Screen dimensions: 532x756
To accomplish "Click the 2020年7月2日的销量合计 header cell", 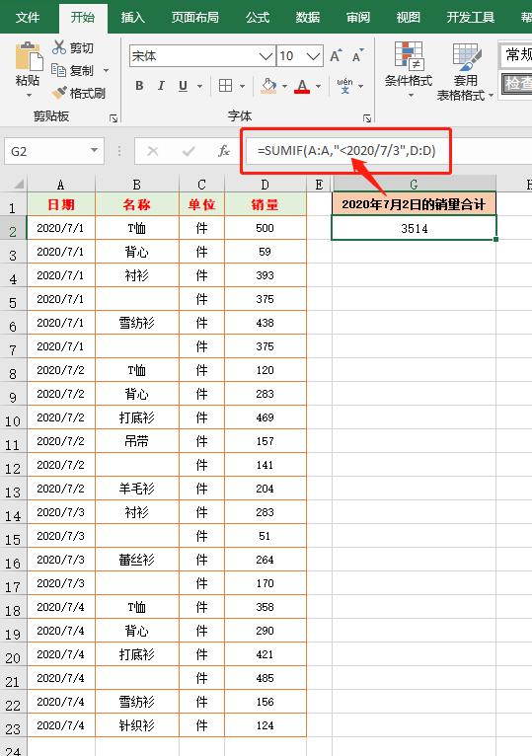I will point(414,204).
